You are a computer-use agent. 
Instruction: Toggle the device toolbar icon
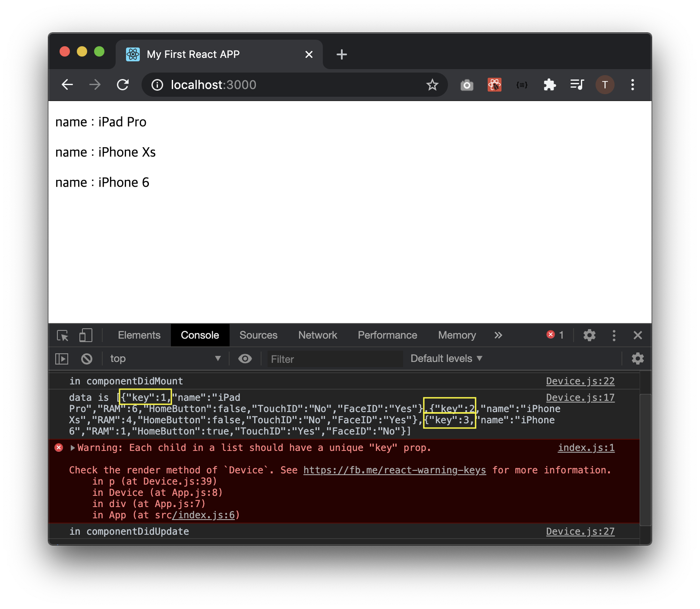tap(85, 336)
